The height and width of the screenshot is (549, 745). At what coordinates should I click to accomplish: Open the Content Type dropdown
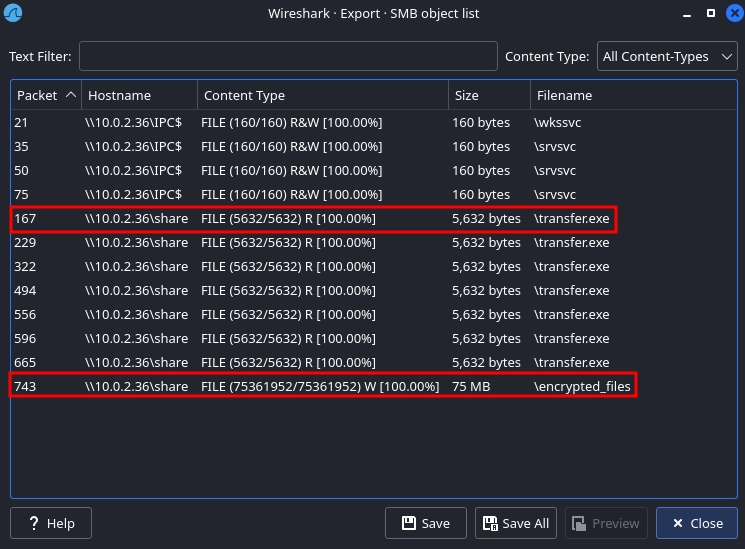click(668, 57)
